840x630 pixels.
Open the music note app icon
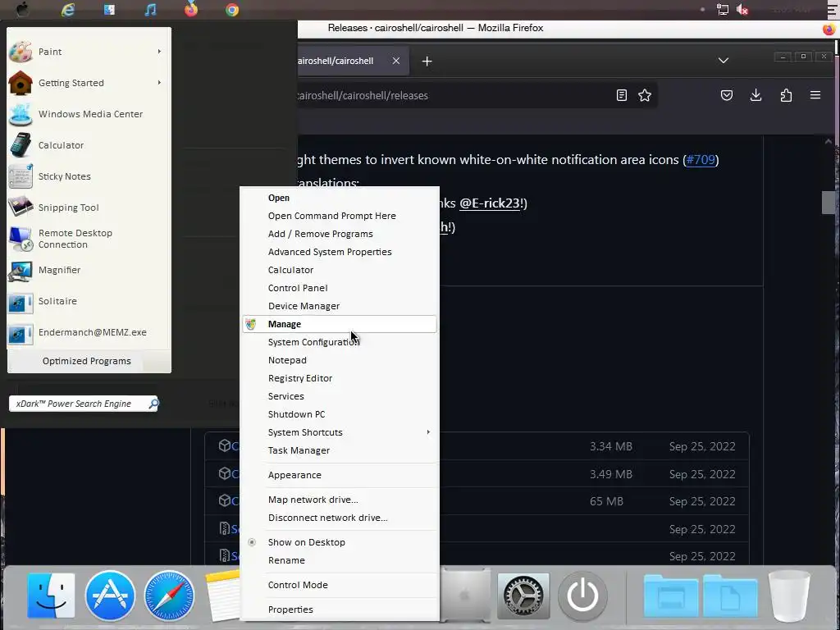151,10
